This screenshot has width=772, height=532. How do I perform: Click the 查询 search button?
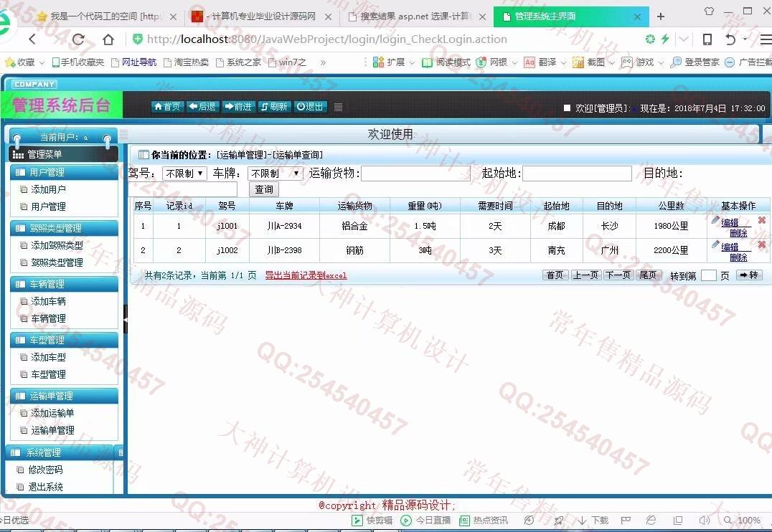pos(265,189)
